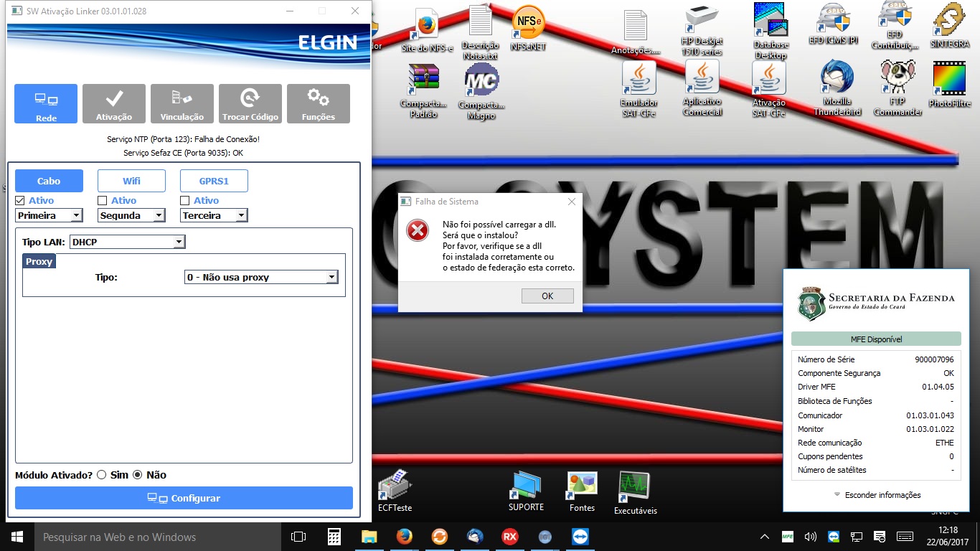Open the Tipo LAN DHCP dropdown
The height and width of the screenshot is (551, 980).
pos(128,242)
